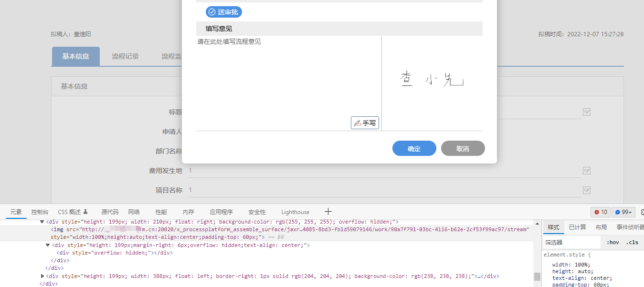Open the CSS 概述 DevTools tab

click(73, 212)
